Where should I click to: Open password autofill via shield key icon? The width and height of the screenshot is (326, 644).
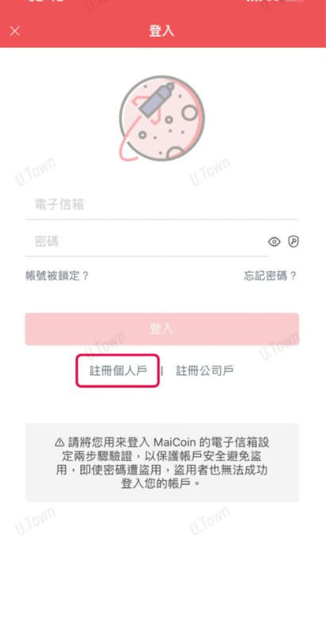(293, 241)
